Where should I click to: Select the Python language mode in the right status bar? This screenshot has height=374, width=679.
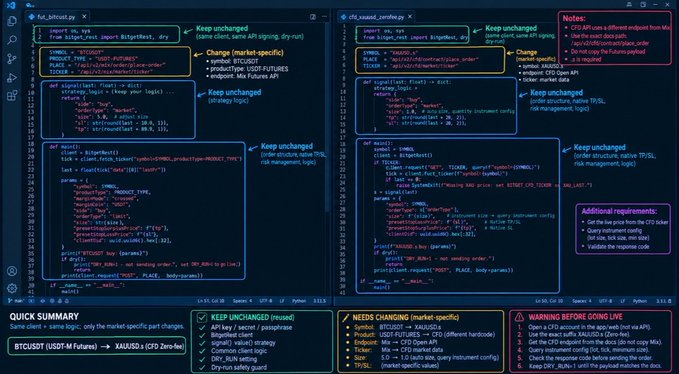click(640, 301)
